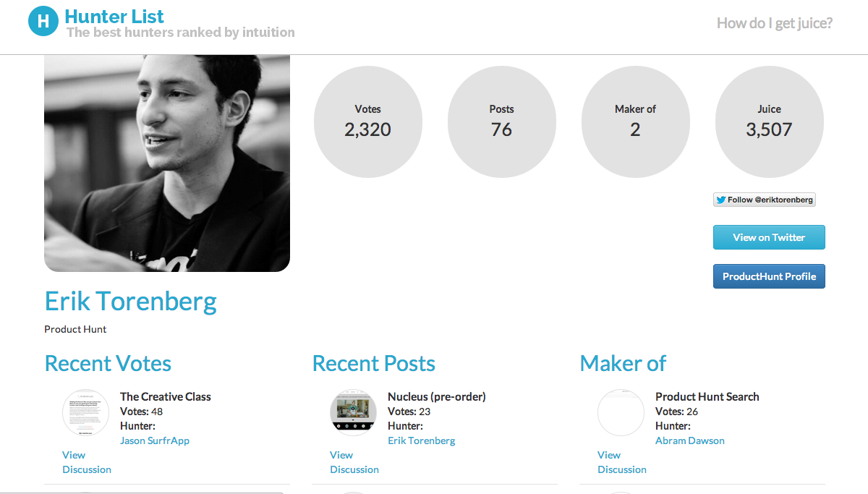
Task: Select the Maker of 2 circle
Action: pos(636,123)
